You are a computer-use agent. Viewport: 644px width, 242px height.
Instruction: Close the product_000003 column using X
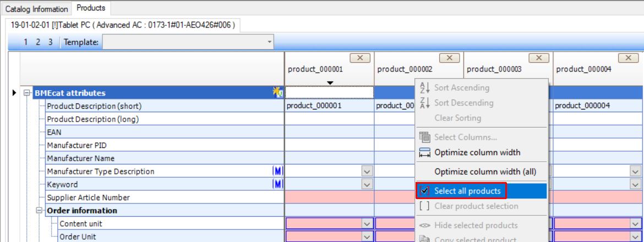tap(539, 58)
